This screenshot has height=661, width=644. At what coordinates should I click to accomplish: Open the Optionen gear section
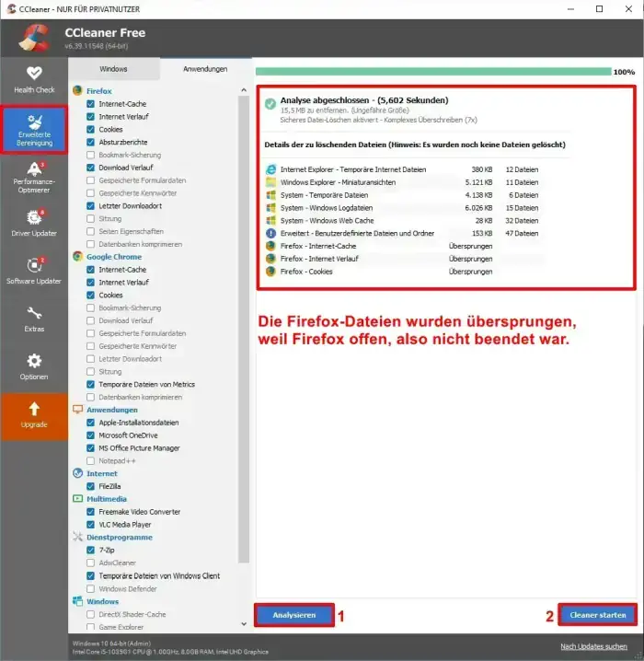[34, 366]
